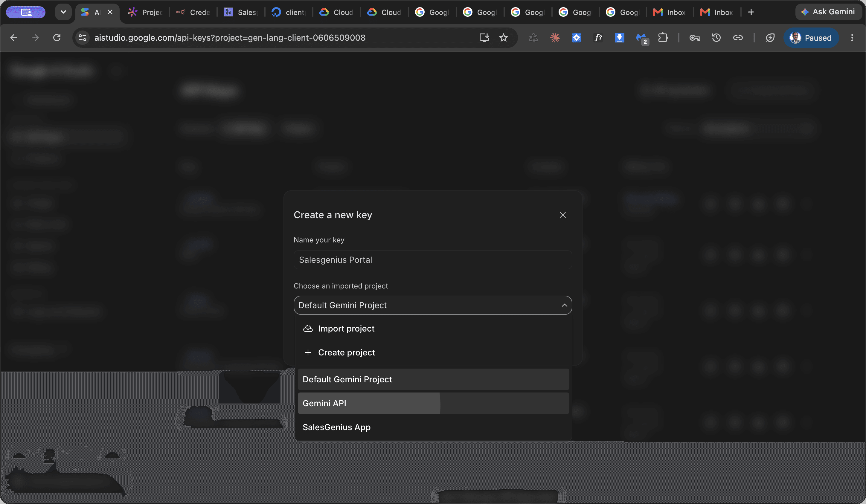Open the red asterisk extension
Viewport: 866px width, 504px height.
555,38
